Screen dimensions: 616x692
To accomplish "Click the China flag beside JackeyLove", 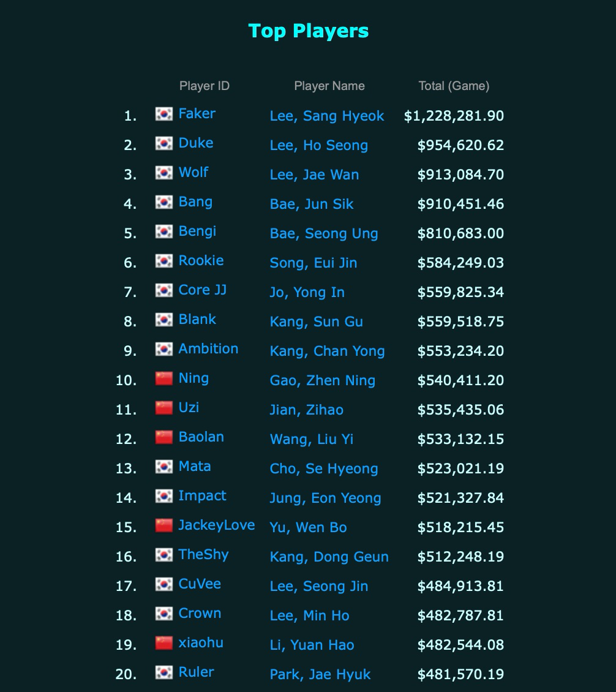I will coord(163,525).
